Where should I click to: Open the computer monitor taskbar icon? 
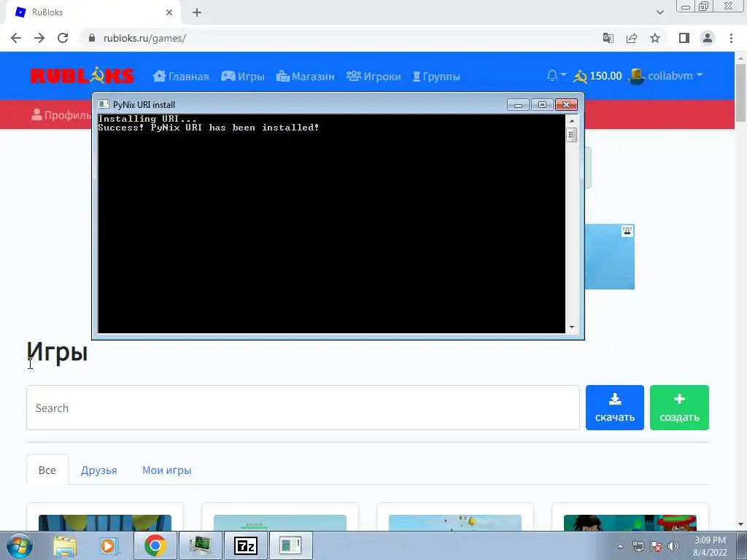pyautogui.click(x=201, y=545)
